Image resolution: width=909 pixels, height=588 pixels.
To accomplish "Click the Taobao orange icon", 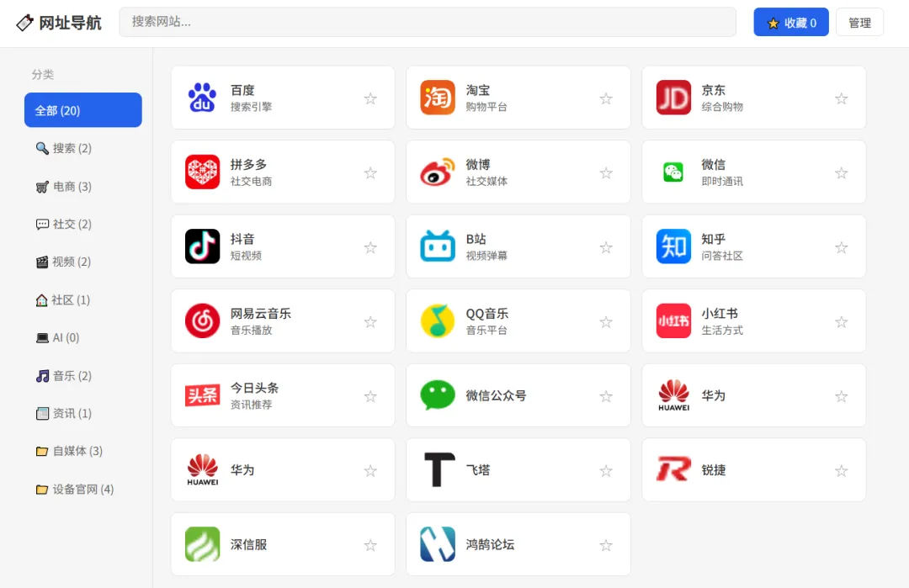I will coord(438,98).
